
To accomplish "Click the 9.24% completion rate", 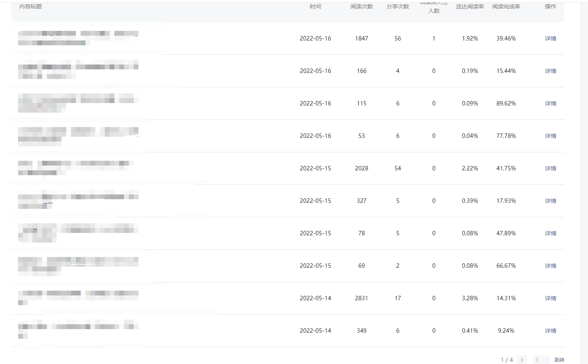I will coord(506,331).
